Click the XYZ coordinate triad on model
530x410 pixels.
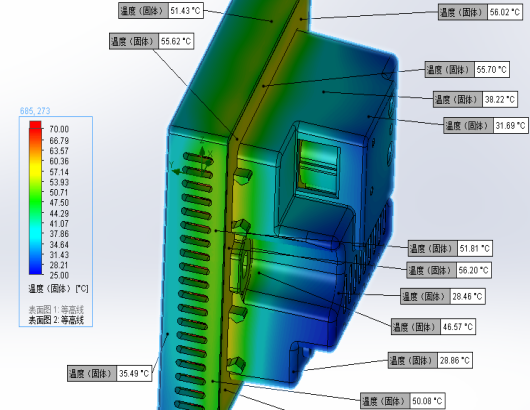click(x=193, y=157)
